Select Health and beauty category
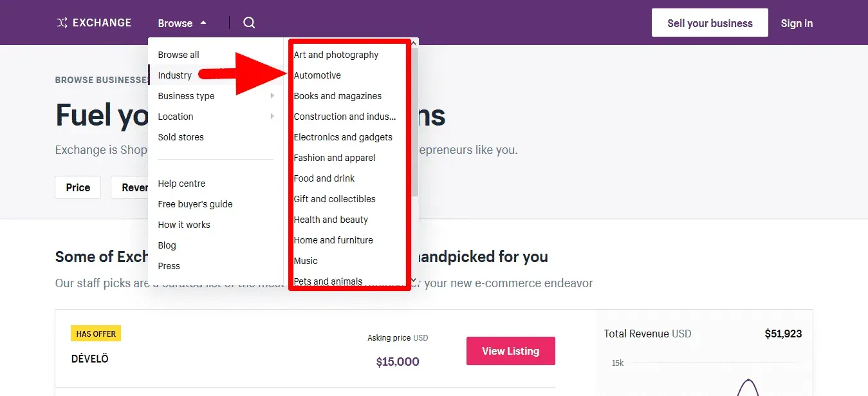868x396 pixels. tap(331, 220)
